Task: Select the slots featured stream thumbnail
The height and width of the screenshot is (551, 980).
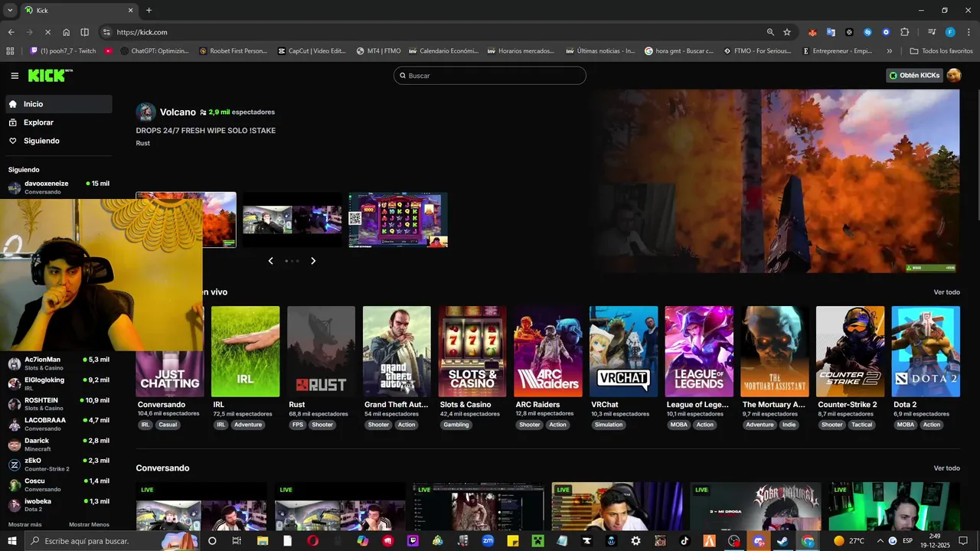Action: click(398, 220)
